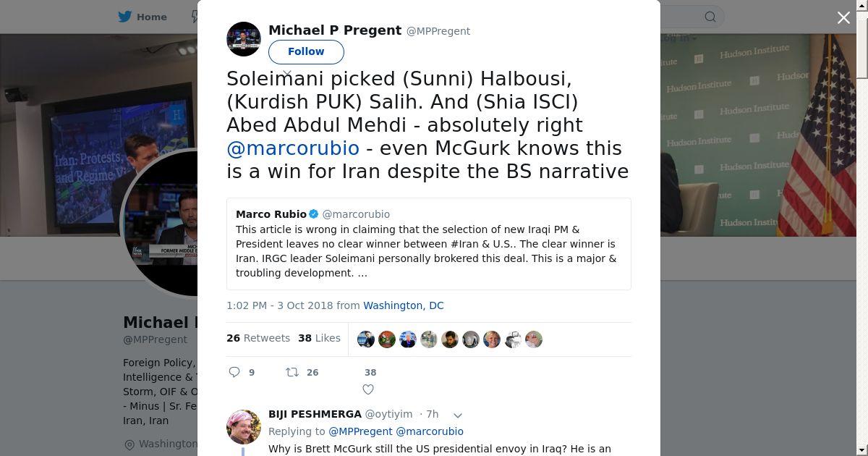
Task: Click the reply speech bubble icon
Action: click(x=234, y=372)
